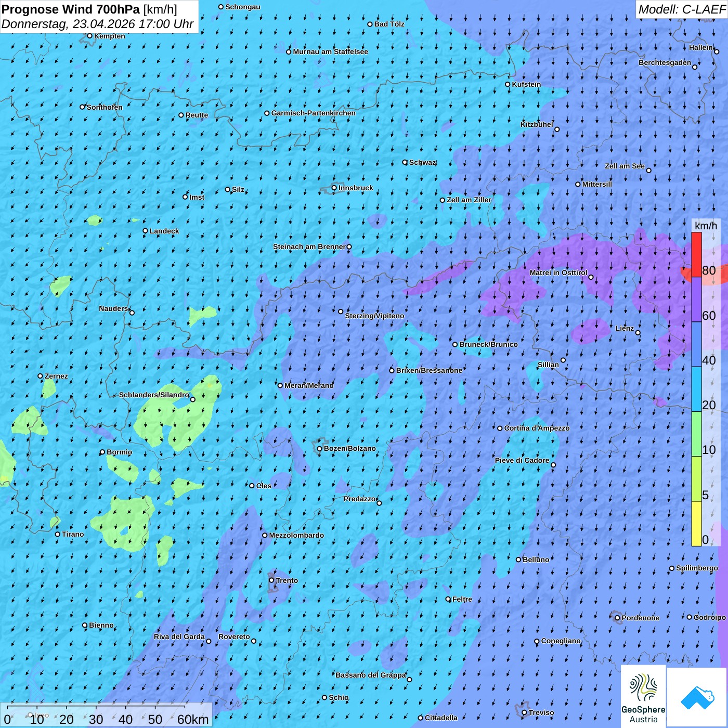Click the Bienno label

click(101, 625)
